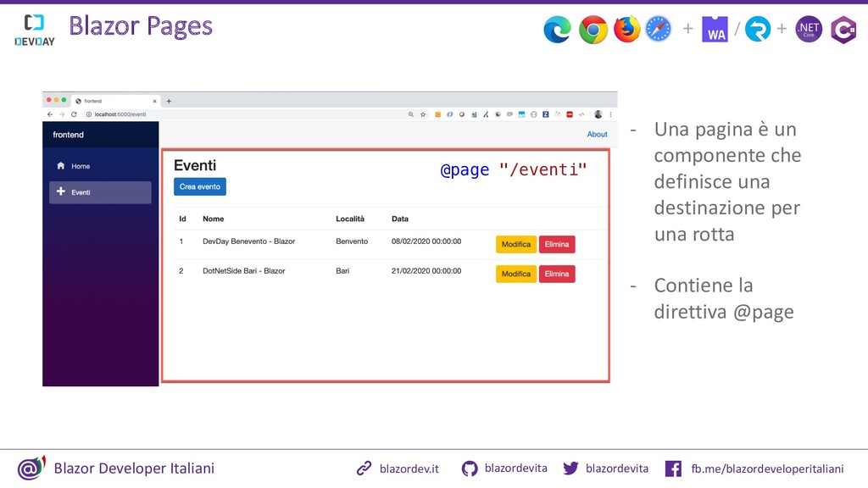
Task: Click the chain link icon beside blazordev.it
Action: (364, 469)
